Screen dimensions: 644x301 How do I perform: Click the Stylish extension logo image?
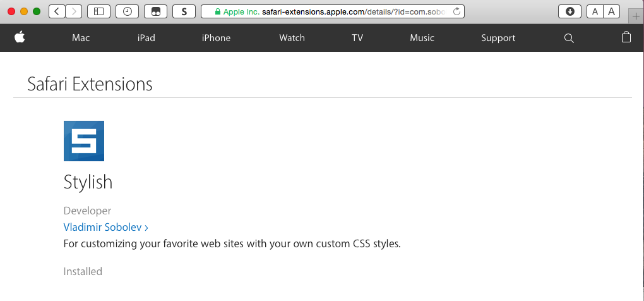pos(84,141)
